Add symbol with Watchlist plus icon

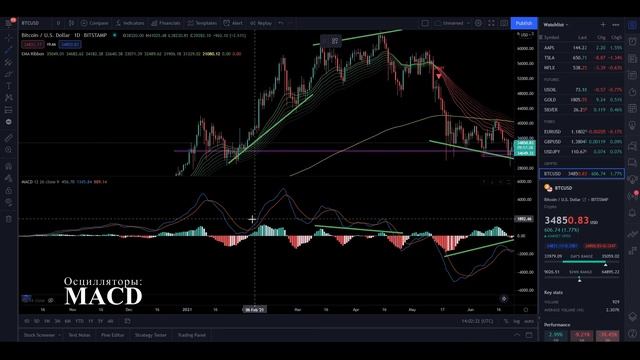tap(603, 25)
